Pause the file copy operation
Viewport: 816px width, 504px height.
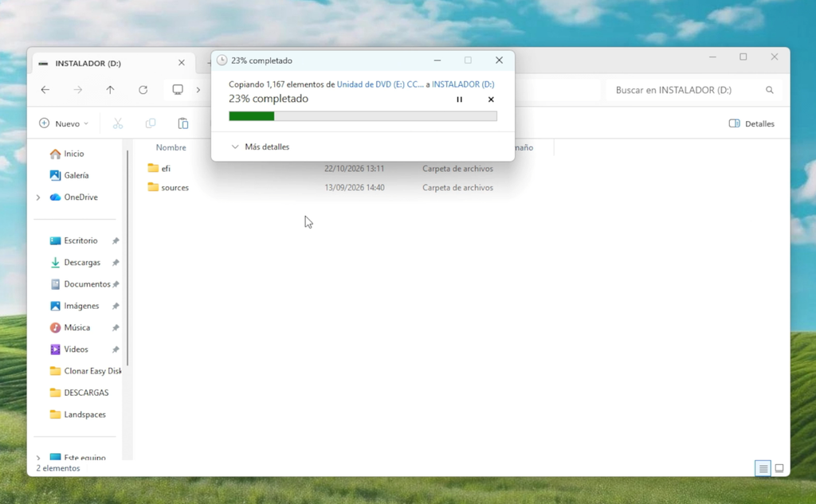coord(459,100)
